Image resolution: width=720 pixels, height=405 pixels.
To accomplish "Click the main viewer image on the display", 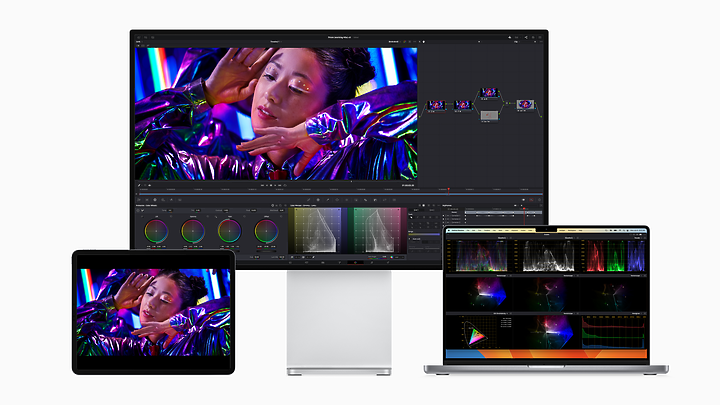I will pyautogui.click(x=276, y=113).
